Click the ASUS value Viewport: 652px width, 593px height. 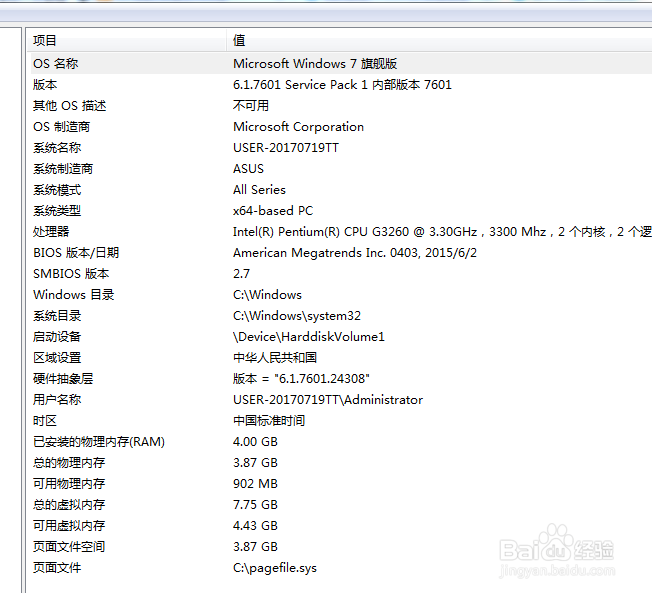tap(248, 169)
